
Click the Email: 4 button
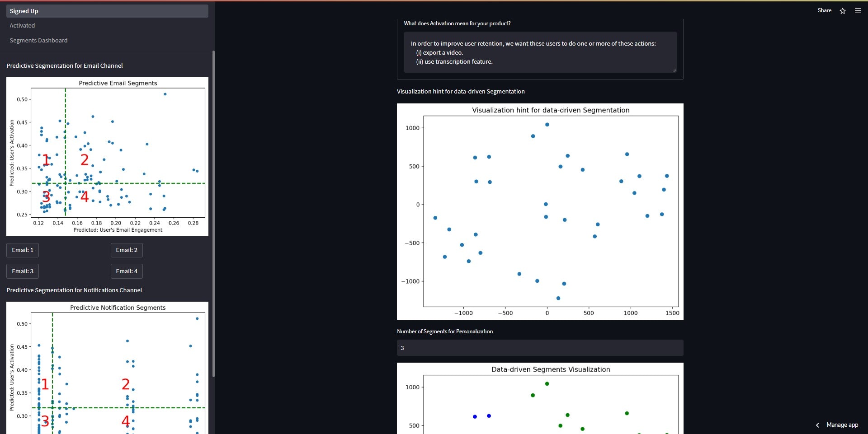[127, 271]
